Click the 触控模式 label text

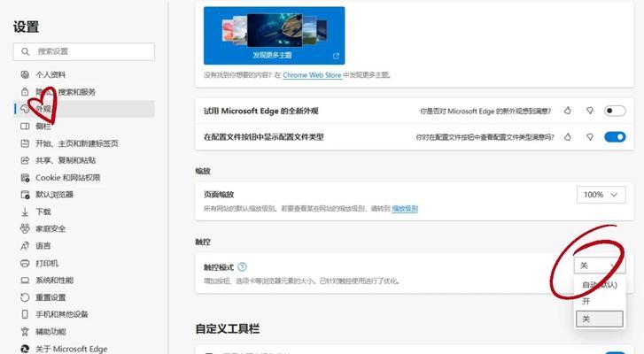click(219, 267)
